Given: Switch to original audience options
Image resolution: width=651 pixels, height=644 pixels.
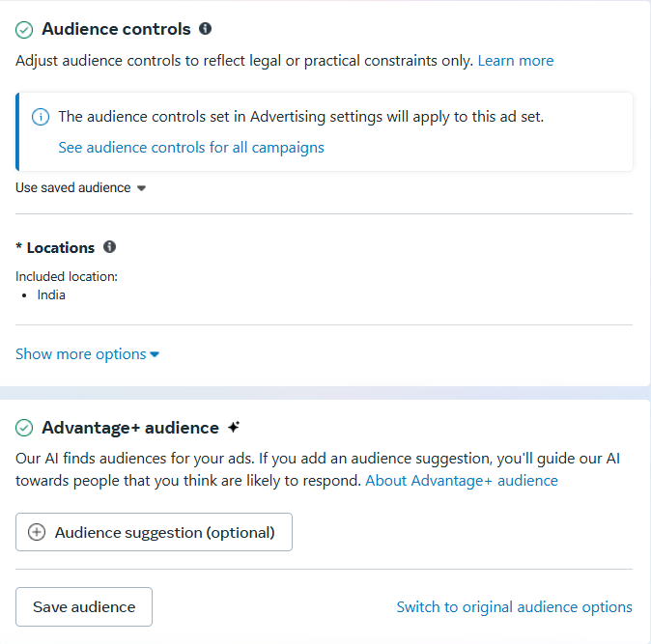Looking at the screenshot, I should point(514,607).
